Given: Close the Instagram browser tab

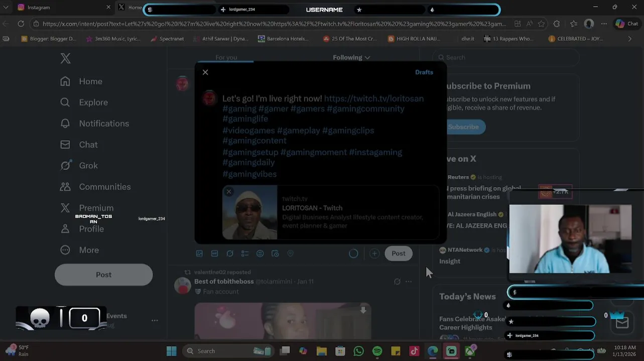Looking at the screenshot, I should (x=108, y=8).
